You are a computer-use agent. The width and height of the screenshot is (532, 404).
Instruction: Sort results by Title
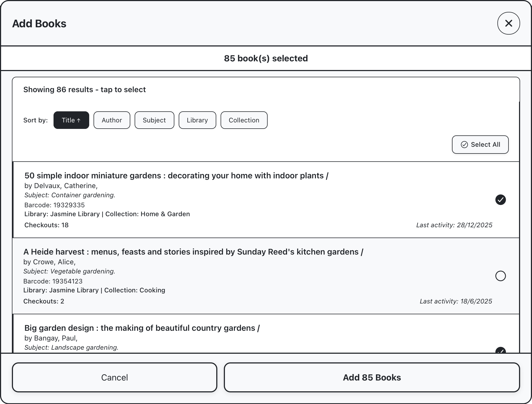71,120
